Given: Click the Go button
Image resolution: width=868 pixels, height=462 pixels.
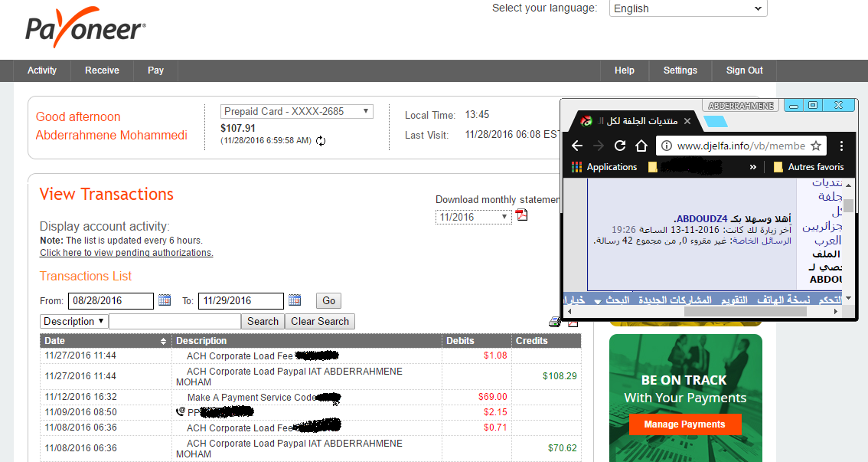Looking at the screenshot, I should pos(329,300).
